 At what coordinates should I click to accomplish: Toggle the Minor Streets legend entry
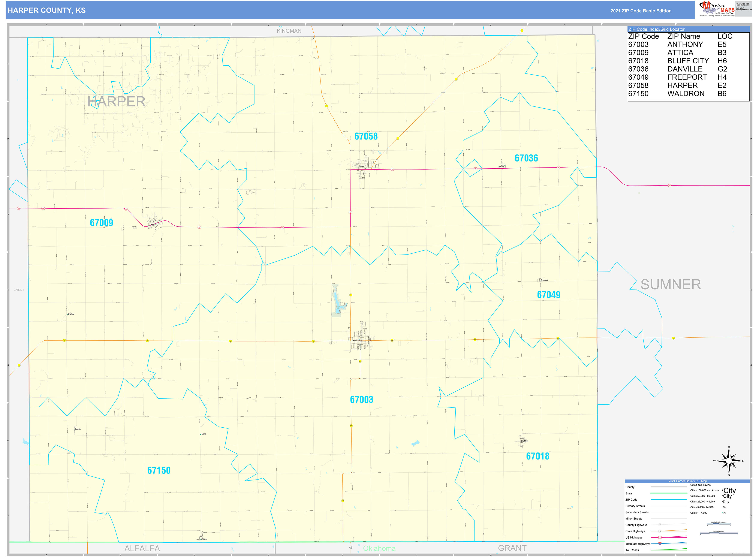coord(669,519)
